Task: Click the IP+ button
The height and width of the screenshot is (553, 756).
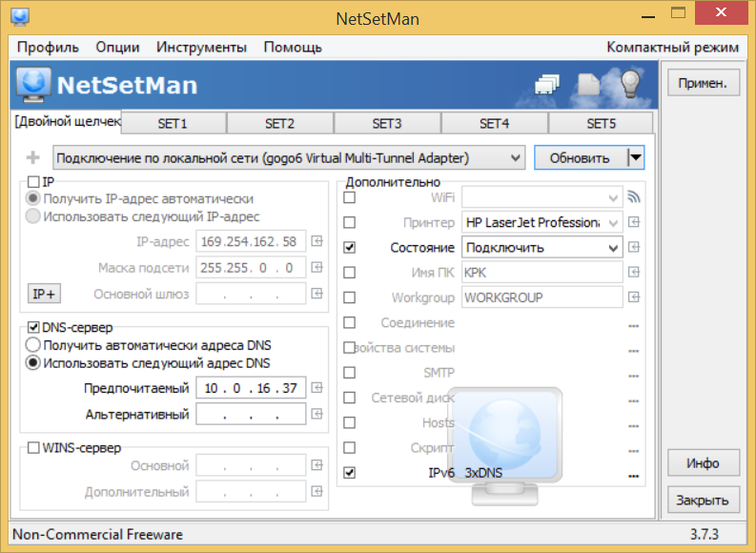Action: tap(44, 294)
